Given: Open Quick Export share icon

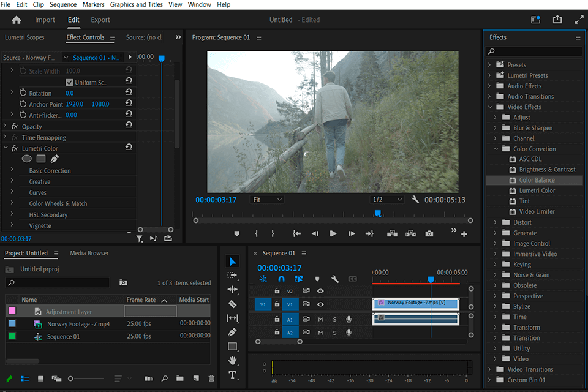Looking at the screenshot, I should click(x=557, y=20).
